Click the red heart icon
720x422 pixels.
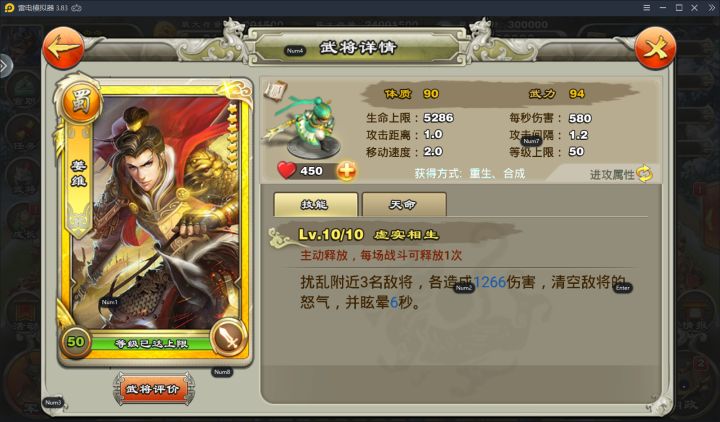[x=287, y=170]
